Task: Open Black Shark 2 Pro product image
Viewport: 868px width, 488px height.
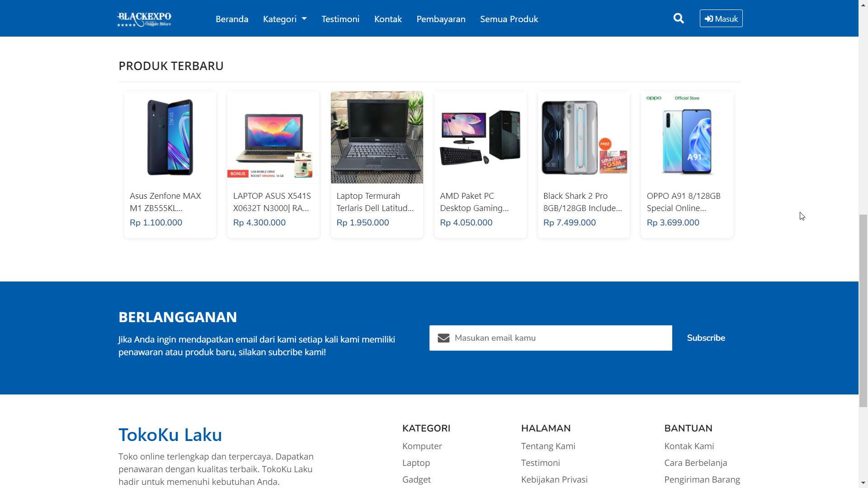Action: pos(584,137)
